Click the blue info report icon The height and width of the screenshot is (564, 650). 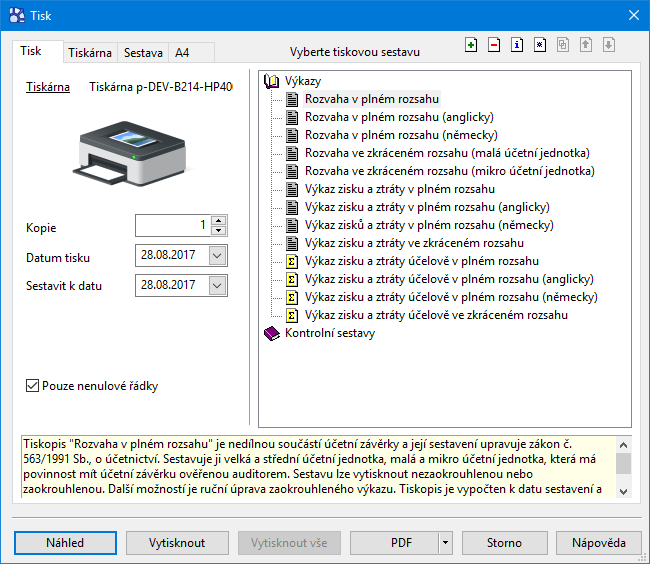(x=517, y=45)
